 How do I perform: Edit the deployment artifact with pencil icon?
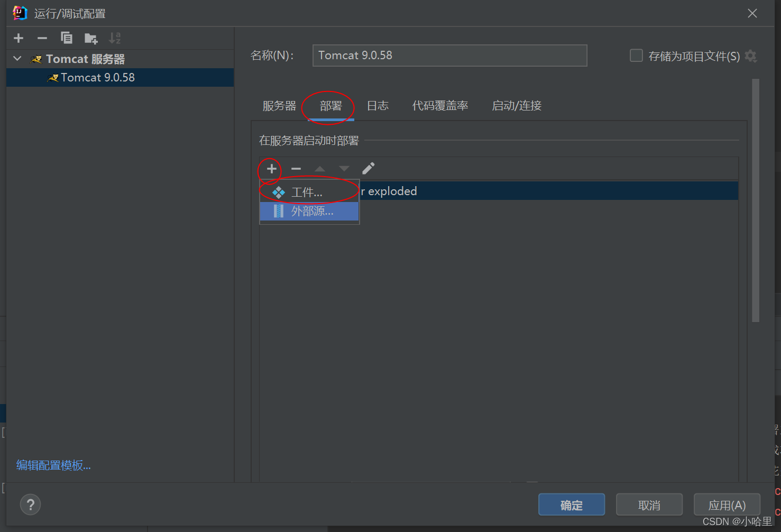coord(369,169)
